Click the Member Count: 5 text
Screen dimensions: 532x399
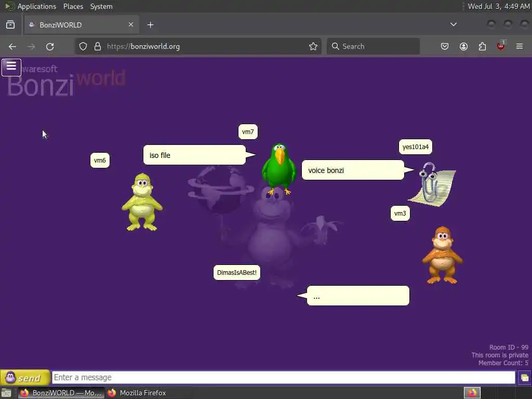[x=503, y=363]
